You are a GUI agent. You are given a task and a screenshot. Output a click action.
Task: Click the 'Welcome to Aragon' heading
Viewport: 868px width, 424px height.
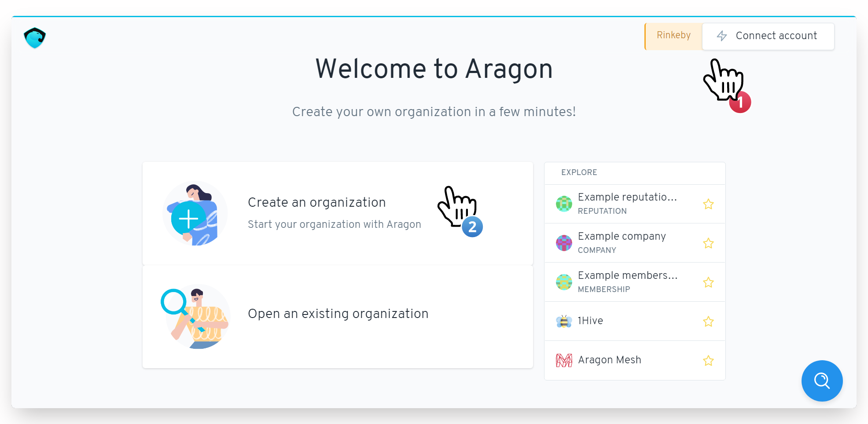click(x=434, y=69)
